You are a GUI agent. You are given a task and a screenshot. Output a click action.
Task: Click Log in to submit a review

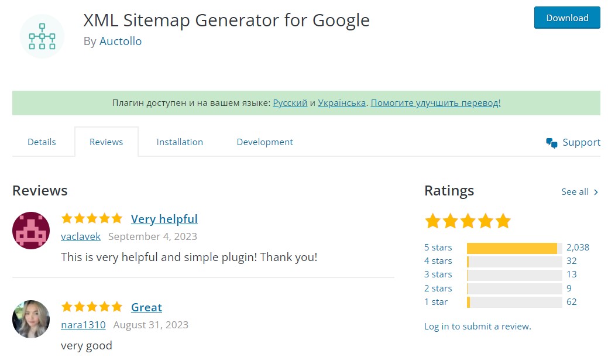tap(478, 327)
